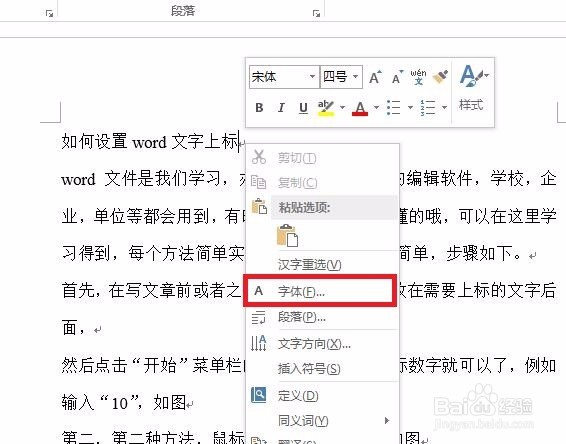Click the title line 如何设置 word 文字上标
The height and width of the screenshot is (444, 566).
[150, 142]
